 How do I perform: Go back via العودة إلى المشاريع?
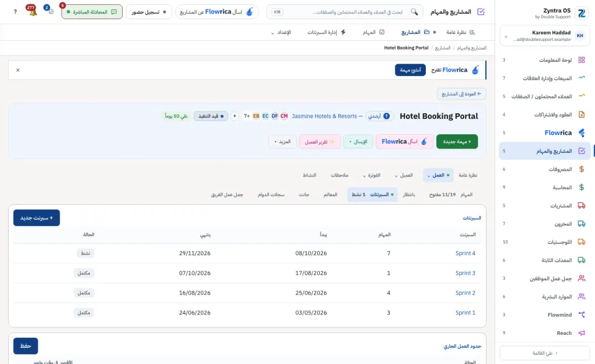click(461, 93)
